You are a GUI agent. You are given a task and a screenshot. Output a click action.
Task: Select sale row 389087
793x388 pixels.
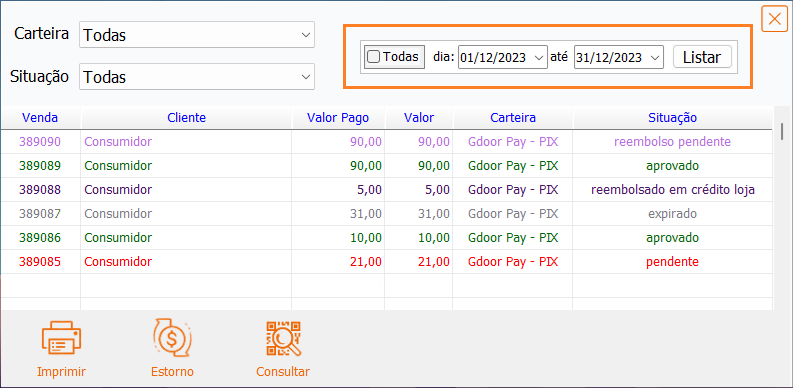pyautogui.click(x=386, y=213)
